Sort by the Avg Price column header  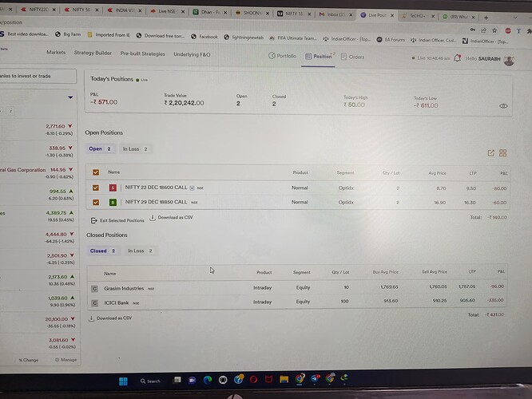click(437, 173)
